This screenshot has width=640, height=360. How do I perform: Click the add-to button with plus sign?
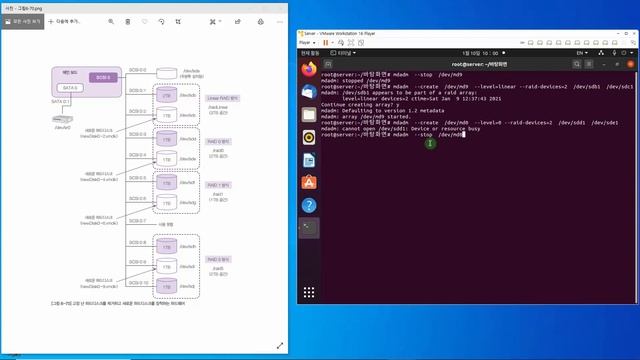pos(64,22)
